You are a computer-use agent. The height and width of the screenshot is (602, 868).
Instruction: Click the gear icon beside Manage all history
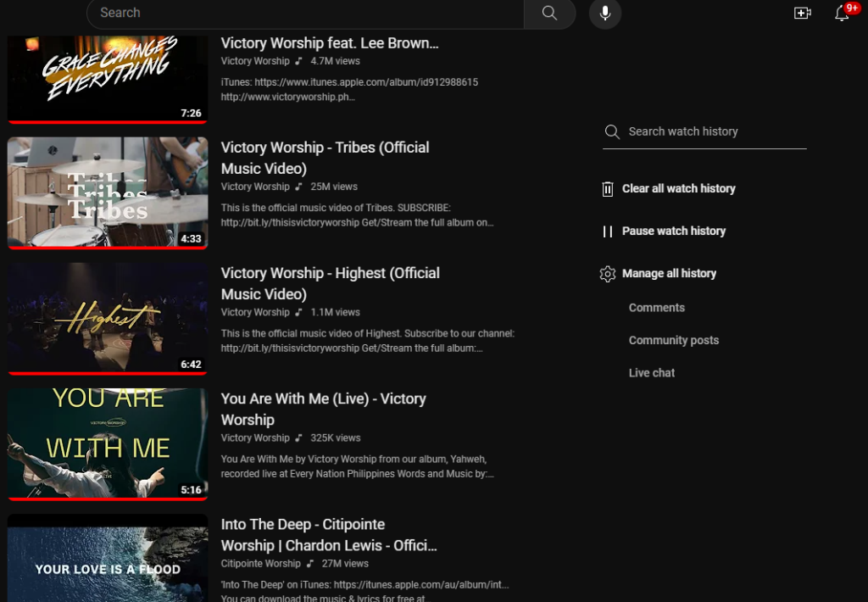coord(607,274)
